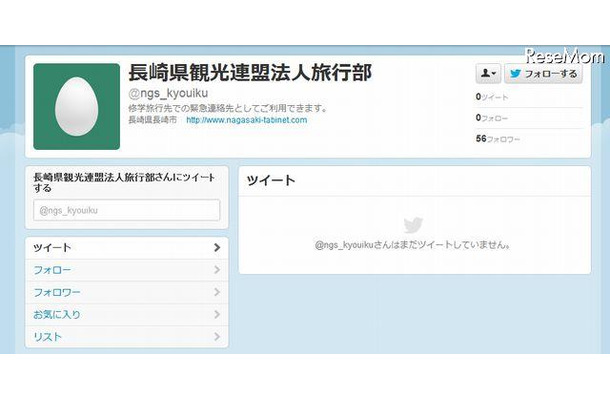Click the フォローする follow button
The width and height of the screenshot is (610, 400).
coord(543,73)
